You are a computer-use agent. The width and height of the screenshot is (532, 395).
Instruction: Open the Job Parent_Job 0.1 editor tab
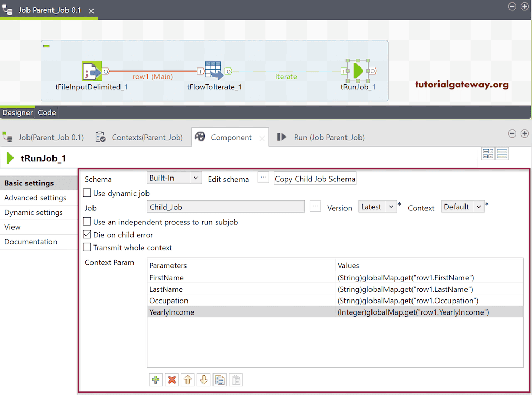coord(49,10)
